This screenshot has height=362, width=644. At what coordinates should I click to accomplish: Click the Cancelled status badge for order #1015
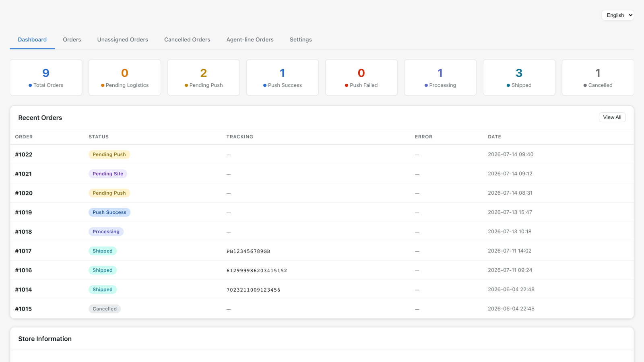[105, 309]
